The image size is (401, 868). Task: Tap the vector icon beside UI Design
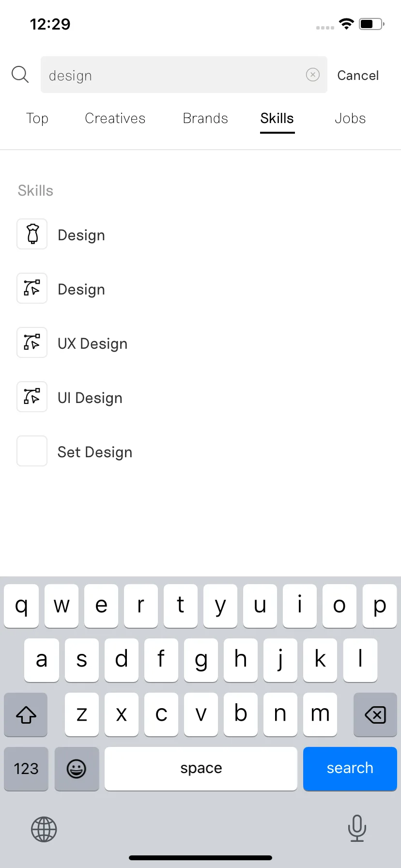point(32,397)
